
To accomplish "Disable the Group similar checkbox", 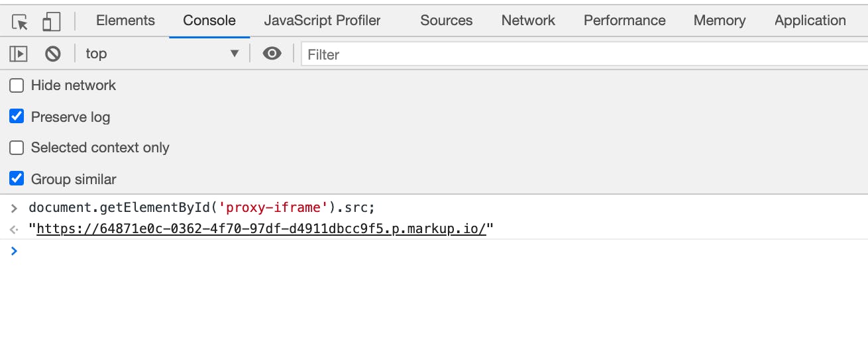I will tap(17, 179).
